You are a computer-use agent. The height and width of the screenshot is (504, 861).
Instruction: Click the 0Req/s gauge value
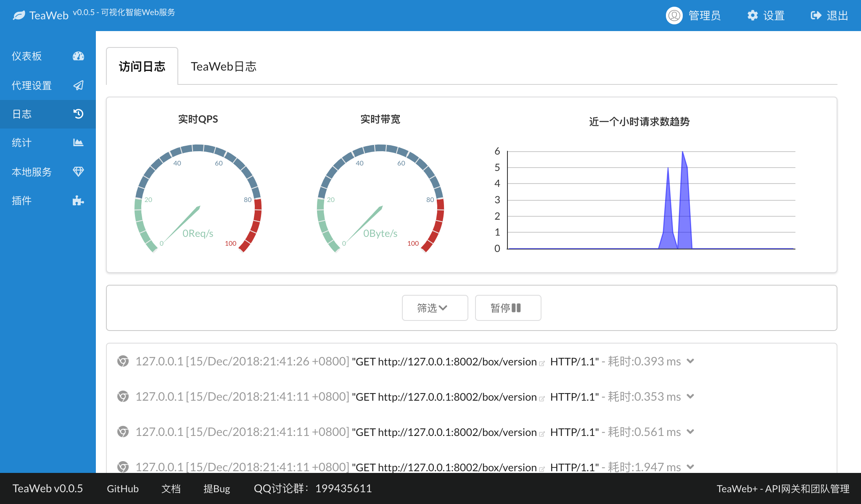tap(198, 234)
